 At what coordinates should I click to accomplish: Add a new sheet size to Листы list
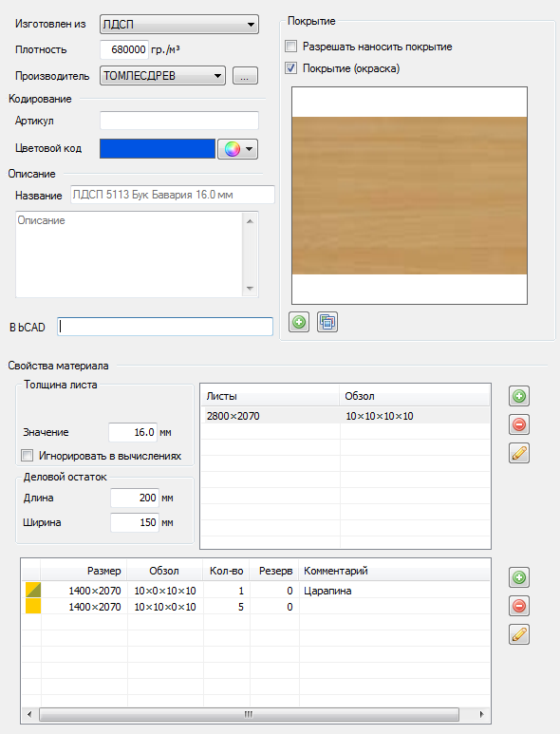519,396
